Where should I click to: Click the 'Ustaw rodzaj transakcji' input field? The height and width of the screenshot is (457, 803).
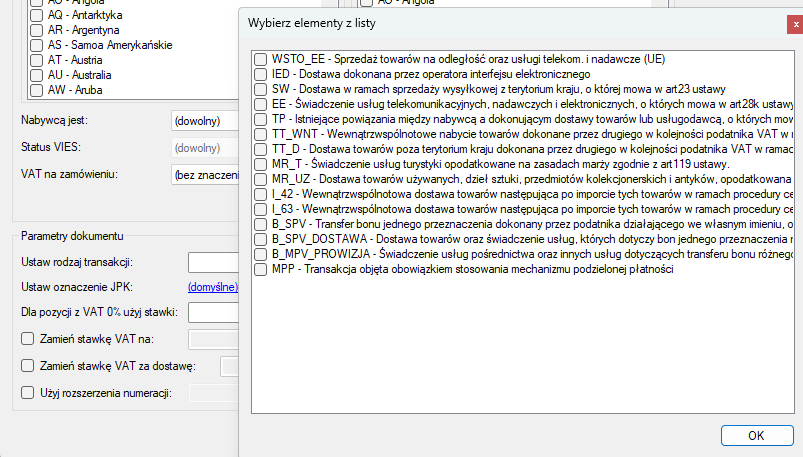point(213,262)
